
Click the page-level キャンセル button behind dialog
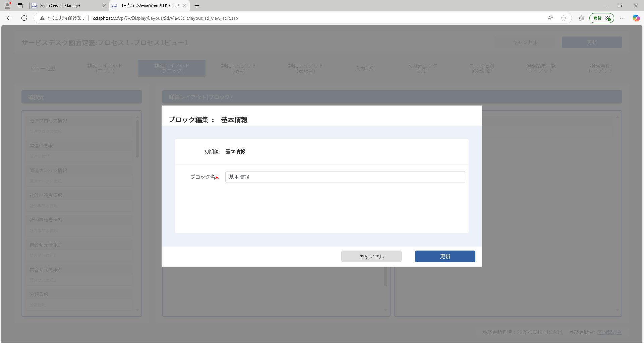point(525,43)
